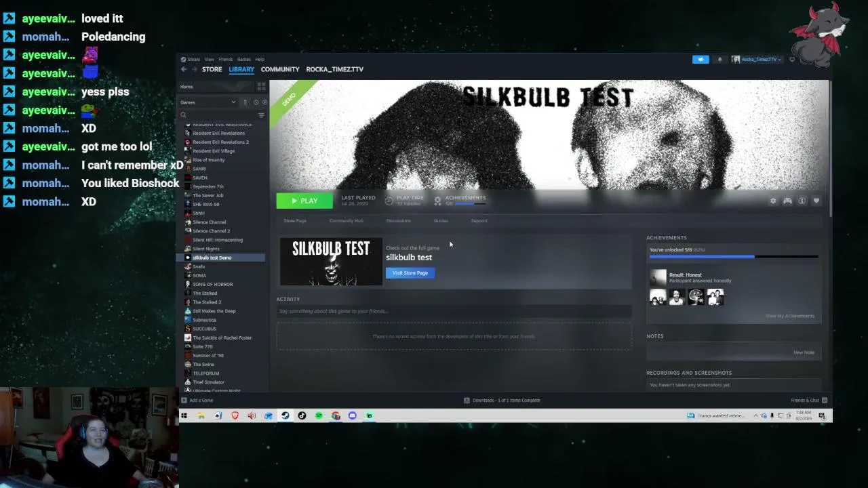
Task: Open Discord from taskbar
Action: pos(353,415)
